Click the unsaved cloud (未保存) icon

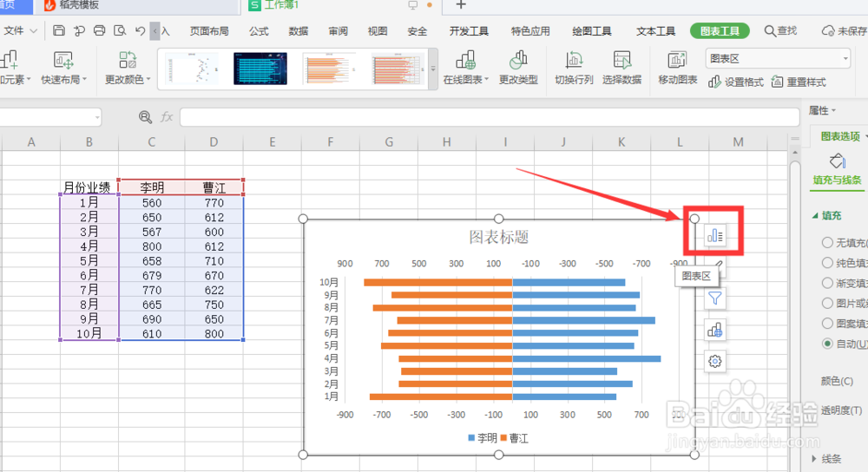[x=828, y=31]
